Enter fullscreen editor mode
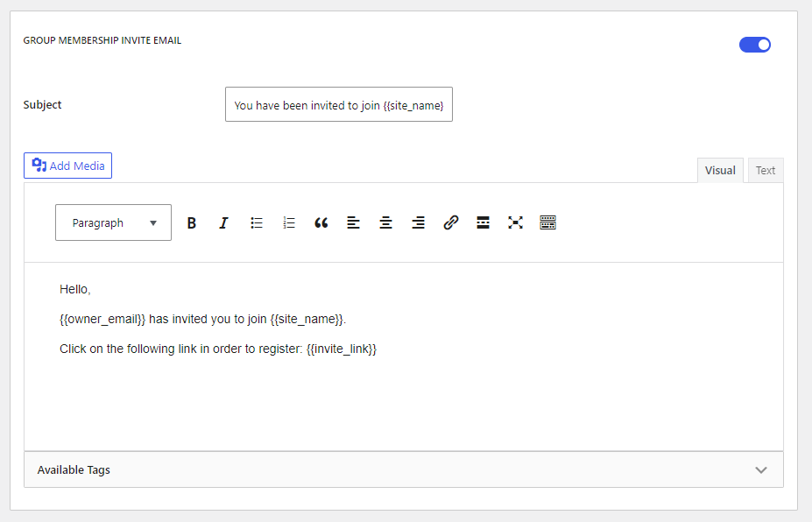812x522 pixels. [x=515, y=222]
